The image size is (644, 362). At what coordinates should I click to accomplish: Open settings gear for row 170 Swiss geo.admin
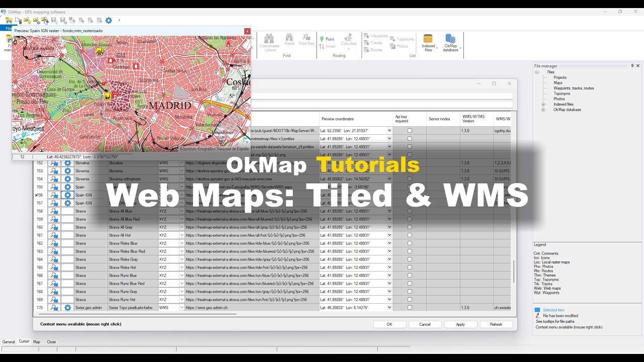coord(67,308)
